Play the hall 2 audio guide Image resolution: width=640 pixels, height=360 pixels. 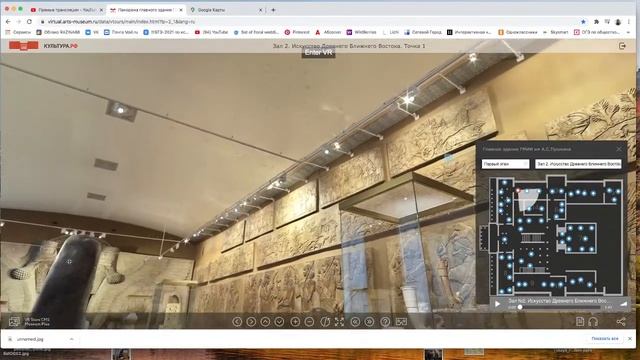click(497, 304)
